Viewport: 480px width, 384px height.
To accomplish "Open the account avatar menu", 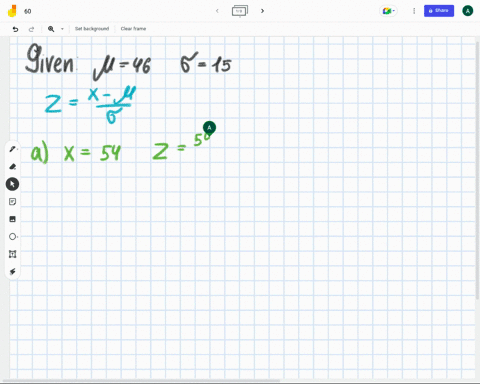I will [467, 11].
